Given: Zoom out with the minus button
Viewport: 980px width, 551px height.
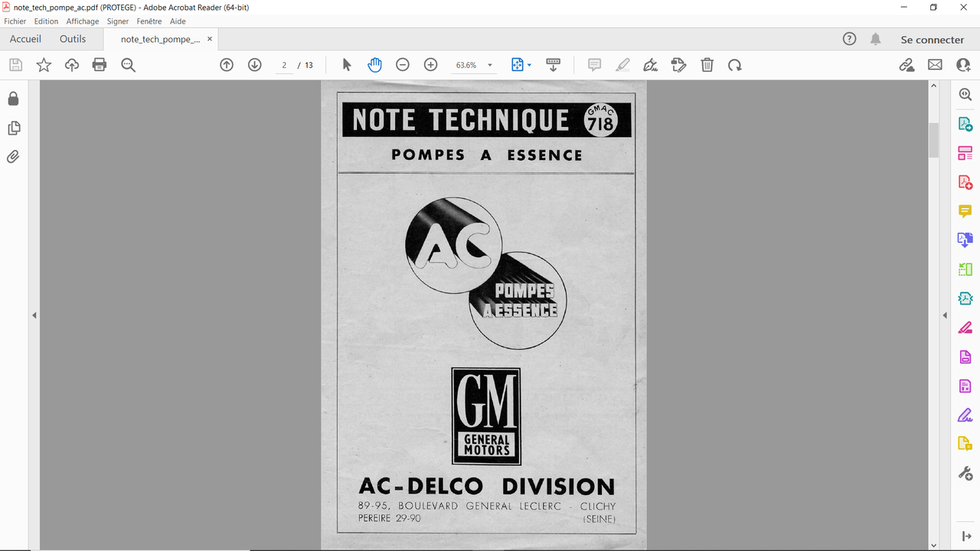Looking at the screenshot, I should [403, 65].
